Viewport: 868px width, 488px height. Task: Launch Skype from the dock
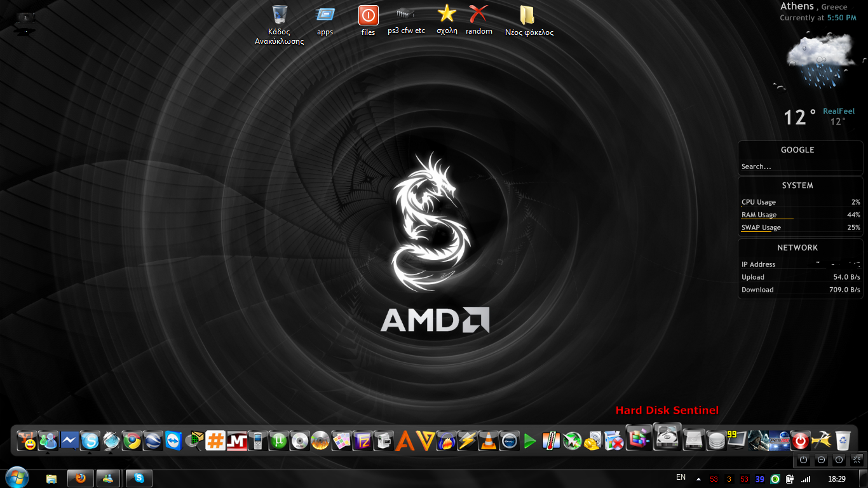tap(90, 440)
